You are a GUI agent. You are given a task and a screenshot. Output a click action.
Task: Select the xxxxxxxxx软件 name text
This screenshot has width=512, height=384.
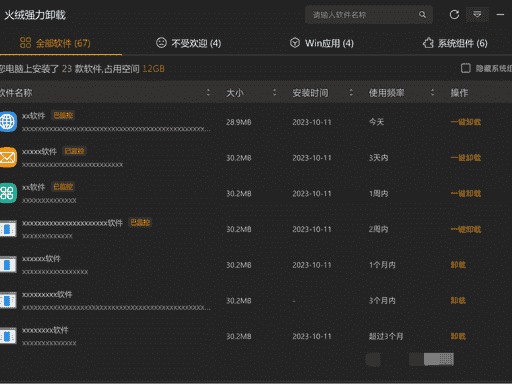(x=47, y=294)
